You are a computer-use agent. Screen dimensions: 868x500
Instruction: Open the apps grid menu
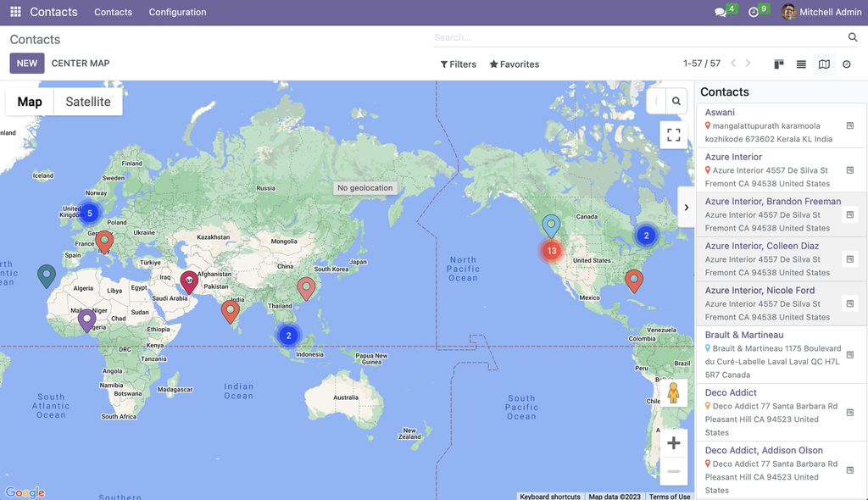tap(15, 12)
